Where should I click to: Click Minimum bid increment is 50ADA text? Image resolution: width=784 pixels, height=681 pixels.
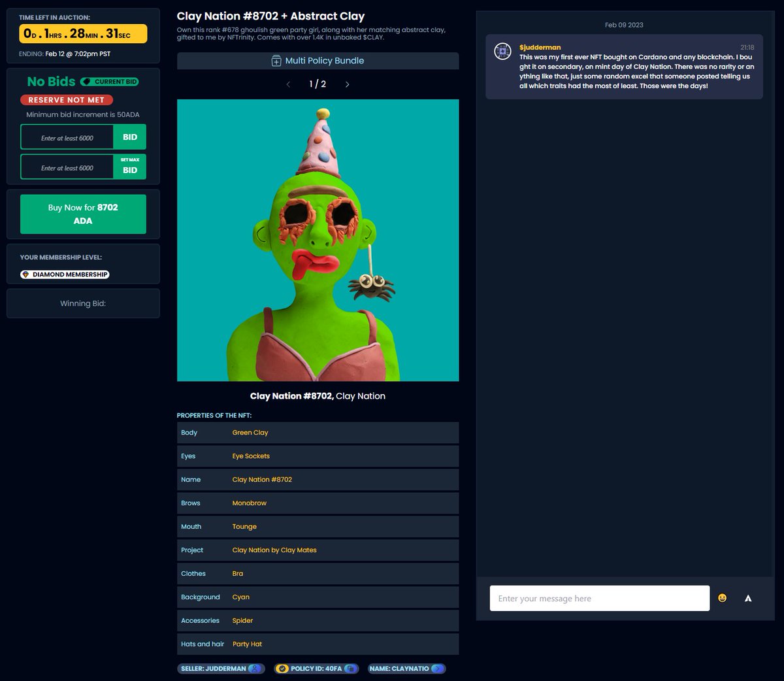tap(83, 114)
